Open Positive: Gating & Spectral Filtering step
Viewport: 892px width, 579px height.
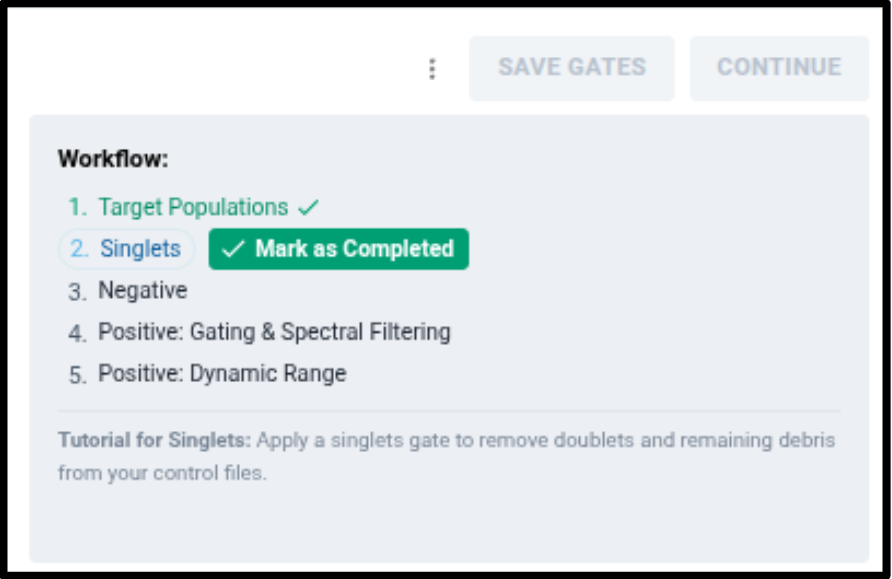coord(273,332)
